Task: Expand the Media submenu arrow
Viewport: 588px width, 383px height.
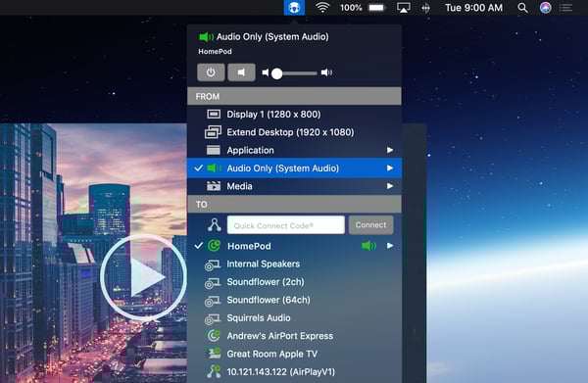Action: (390, 186)
